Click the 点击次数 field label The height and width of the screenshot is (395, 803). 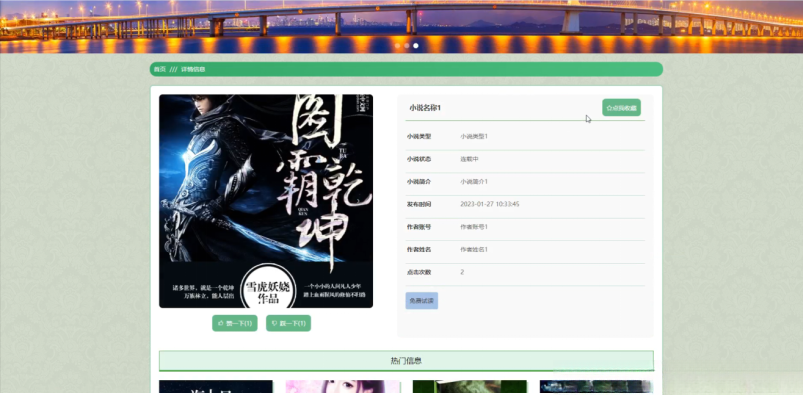point(419,272)
